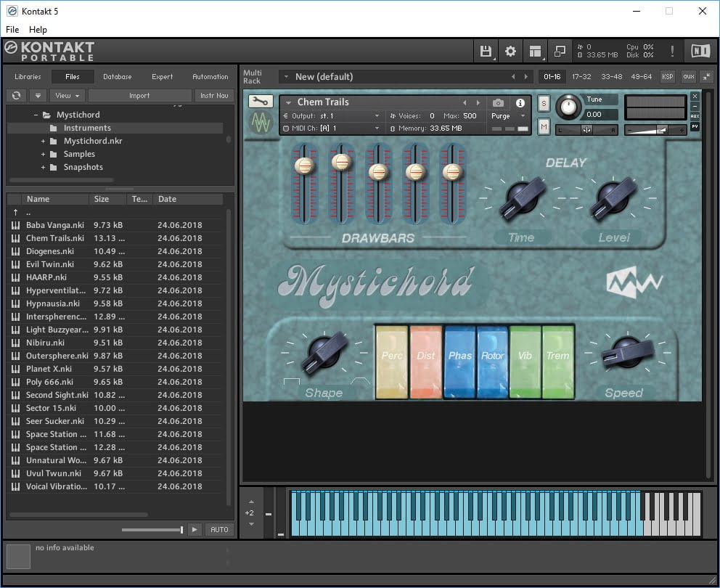Screen dimensions: 720x588
Task: Expand the Snapshots folder
Action: coord(43,167)
